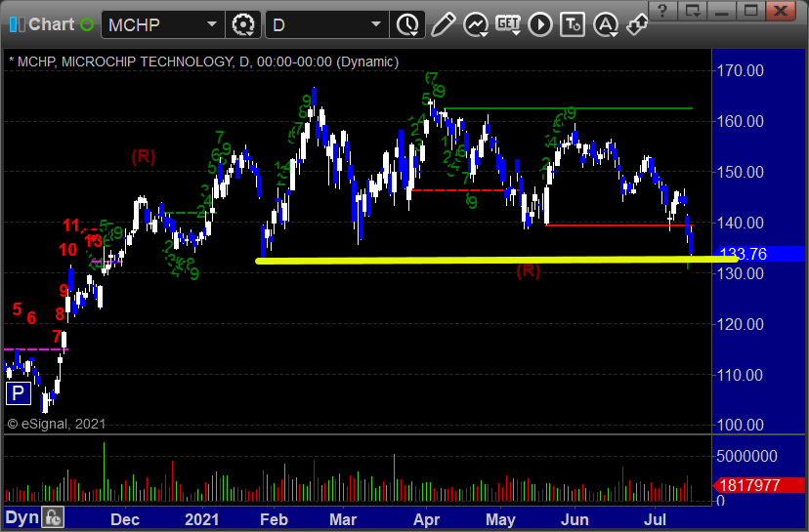Click the Jul label on time axis
809x532 pixels.
point(655,519)
